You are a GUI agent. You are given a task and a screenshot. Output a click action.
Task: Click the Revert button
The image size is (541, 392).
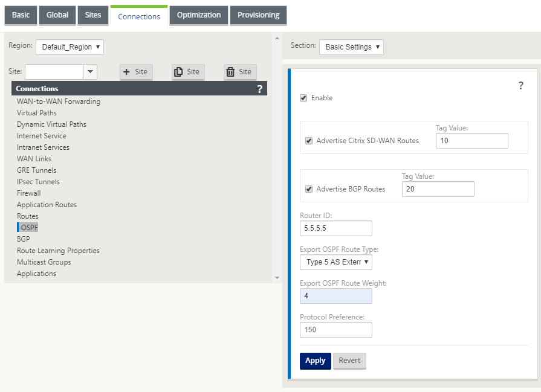point(349,361)
